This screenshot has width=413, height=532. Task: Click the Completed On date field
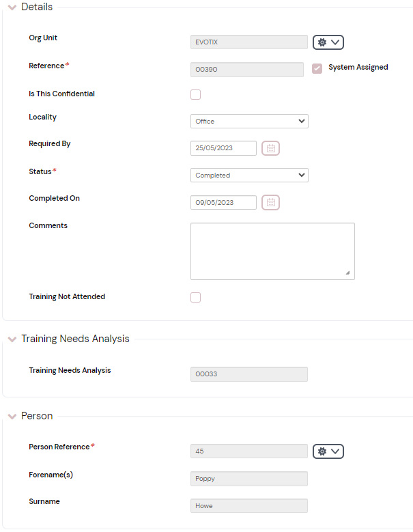tap(223, 202)
